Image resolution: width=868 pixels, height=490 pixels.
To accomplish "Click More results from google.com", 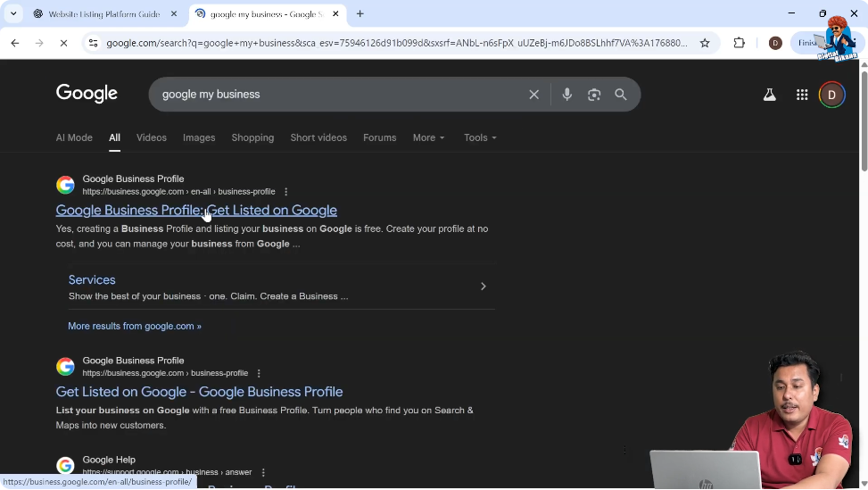I will 135,326.
